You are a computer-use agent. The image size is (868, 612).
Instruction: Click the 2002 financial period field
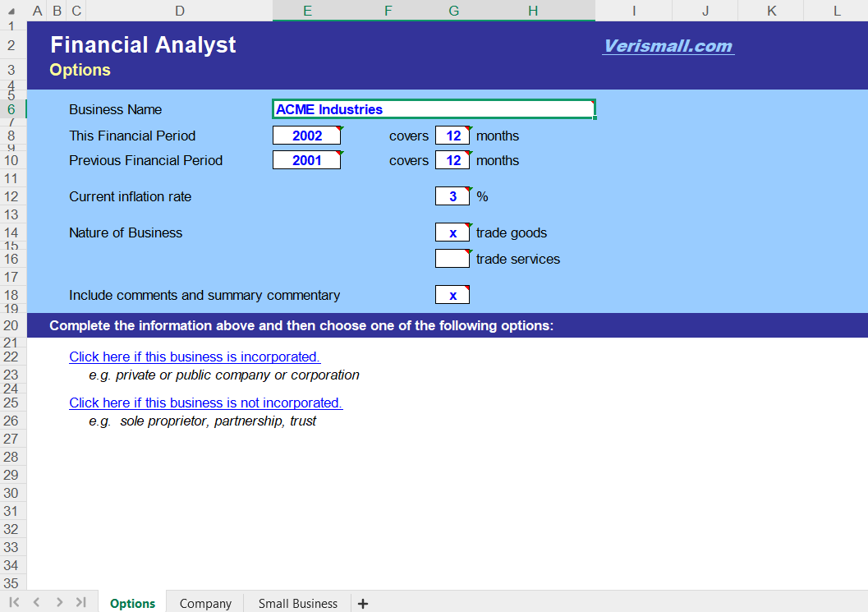(306, 135)
